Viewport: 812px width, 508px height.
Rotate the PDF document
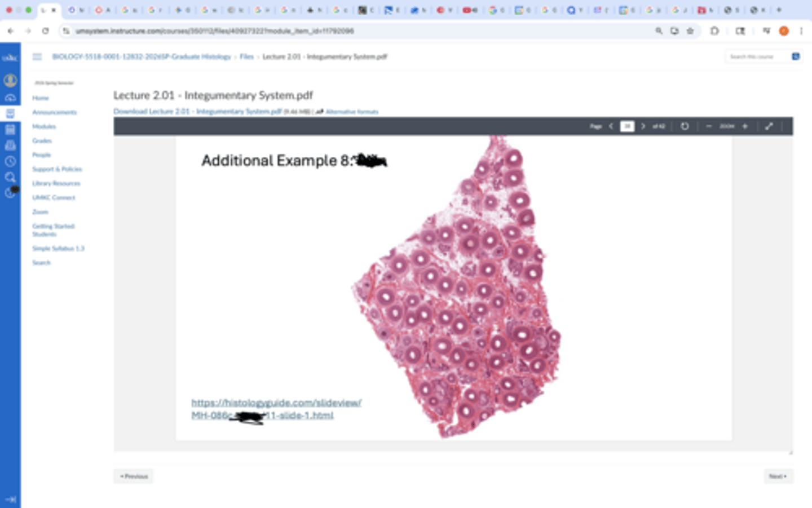(x=685, y=126)
